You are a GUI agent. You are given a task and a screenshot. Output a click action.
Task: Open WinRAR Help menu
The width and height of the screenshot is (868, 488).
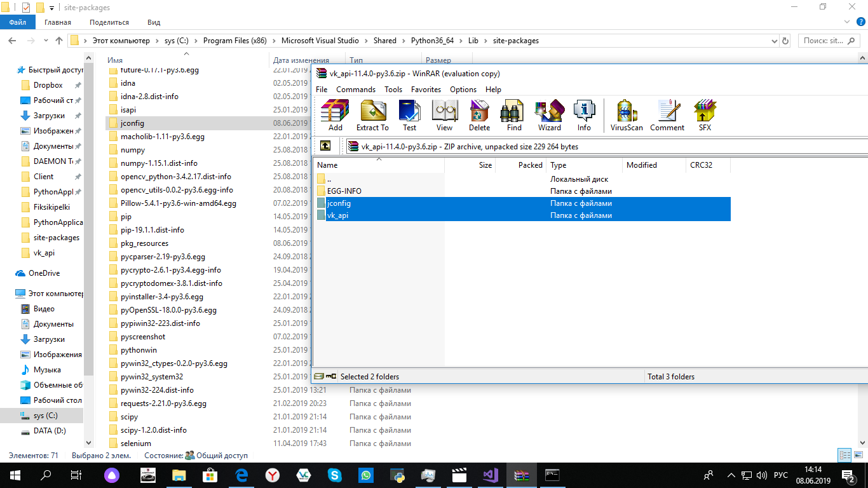[493, 90]
